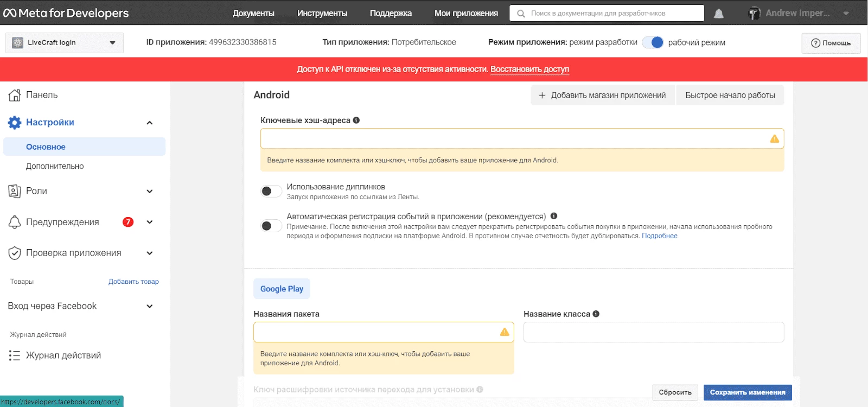Collapse the Настройки section chevron
This screenshot has height=407, width=868.
tap(150, 123)
